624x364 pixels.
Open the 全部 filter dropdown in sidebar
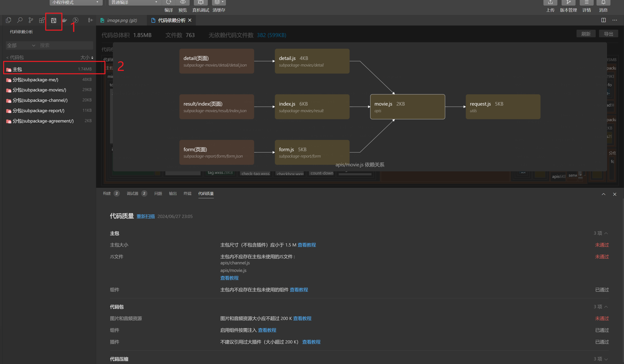tap(21, 45)
